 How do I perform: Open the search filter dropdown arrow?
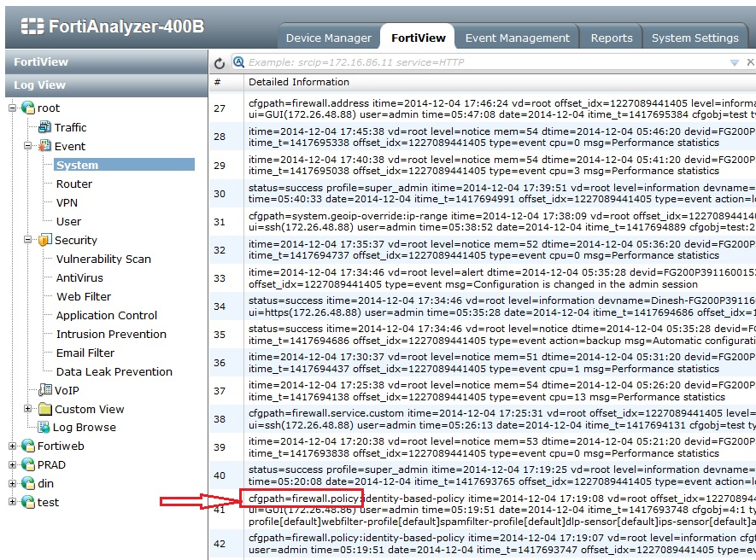[x=735, y=62]
